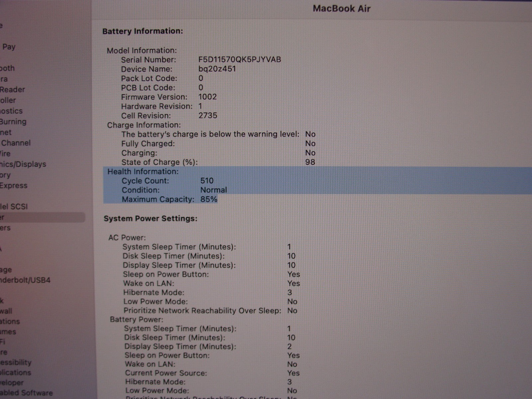Image resolution: width=532 pixels, height=399 pixels.
Task: Click the MacBook Air window title
Action: pyautogui.click(x=341, y=9)
